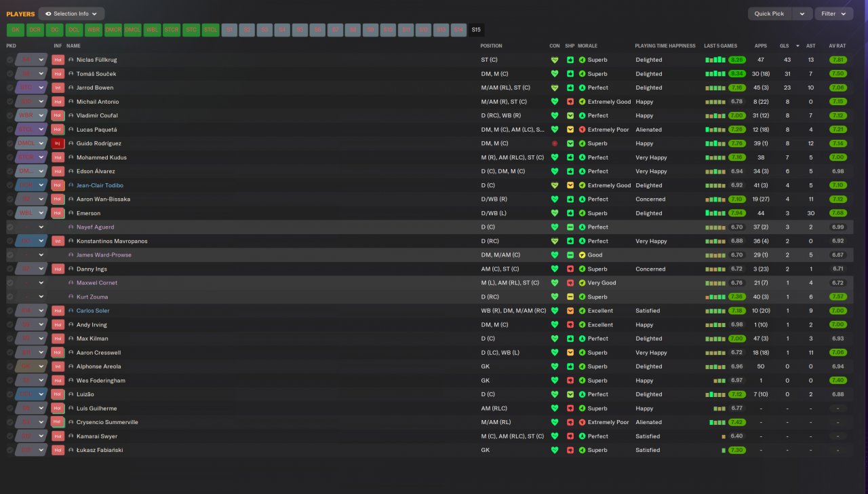Screen dimensions: 868x494
Task: Click the Int badge for Konstantinos Mavropanos
Action: coord(58,241)
